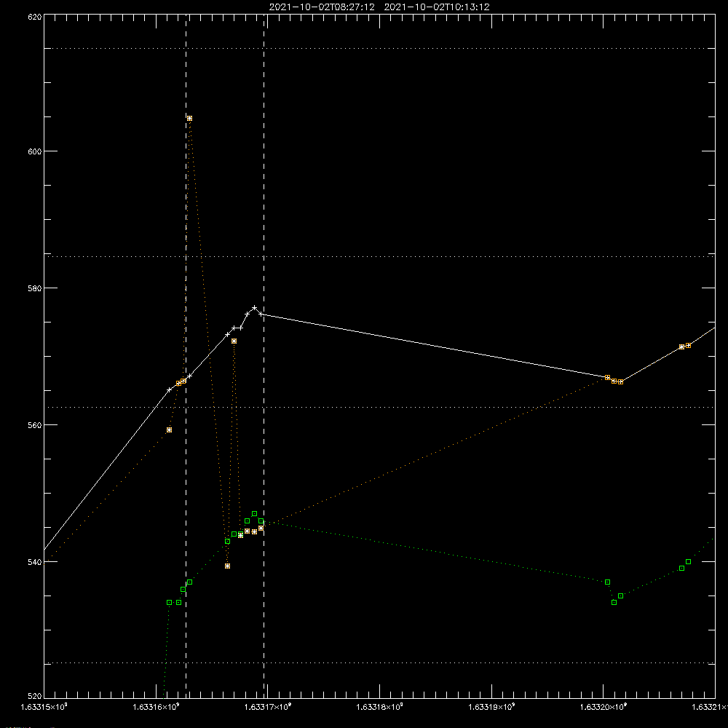Click the topmost horizontal dotted line near 615
Screen dimensions: 728x728
click(x=380, y=48)
